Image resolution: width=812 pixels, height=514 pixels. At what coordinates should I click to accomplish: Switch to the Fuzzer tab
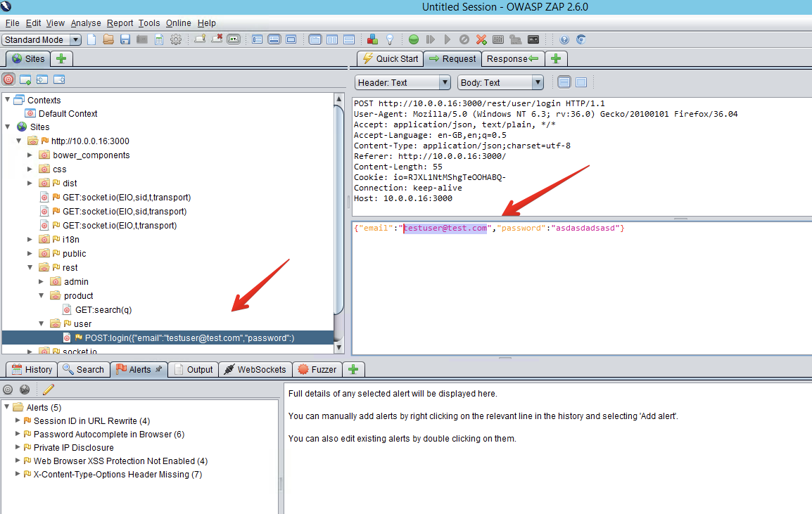click(x=317, y=369)
